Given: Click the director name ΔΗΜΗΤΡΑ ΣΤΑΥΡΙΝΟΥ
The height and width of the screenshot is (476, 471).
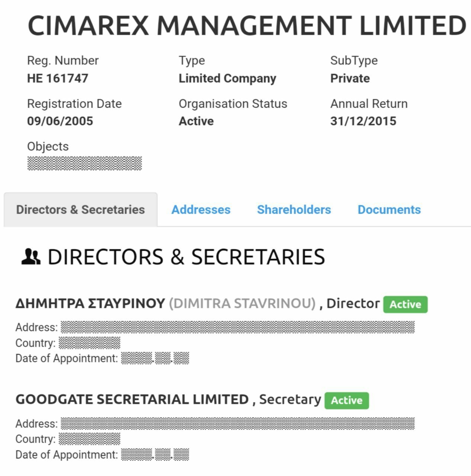Looking at the screenshot, I should [x=90, y=303].
